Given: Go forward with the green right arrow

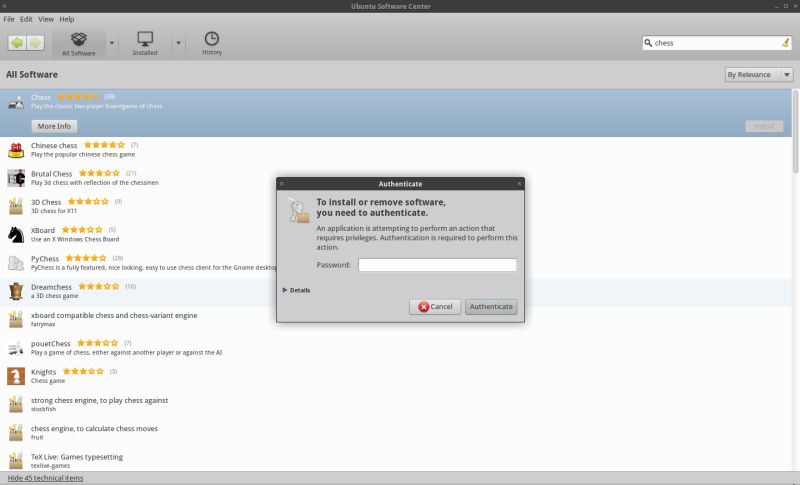Looking at the screenshot, I should coord(35,42).
